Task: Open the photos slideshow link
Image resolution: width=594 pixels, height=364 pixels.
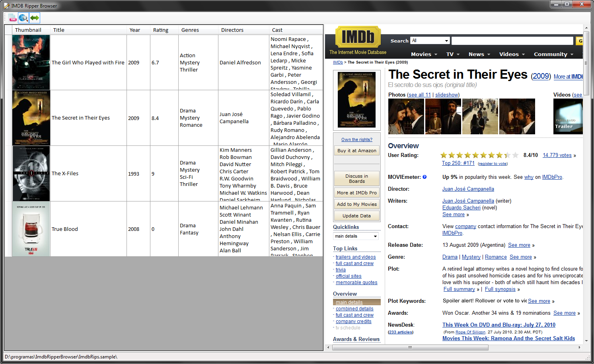Action: coord(446,95)
